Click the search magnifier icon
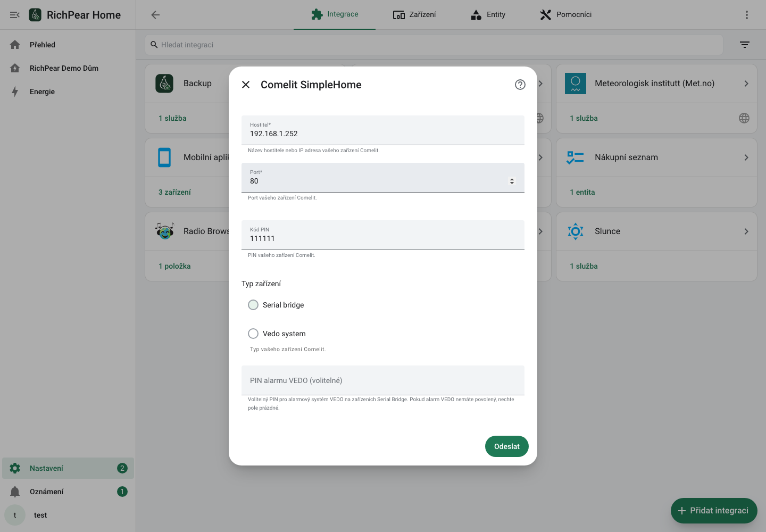This screenshot has width=766, height=532. (x=154, y=45)
